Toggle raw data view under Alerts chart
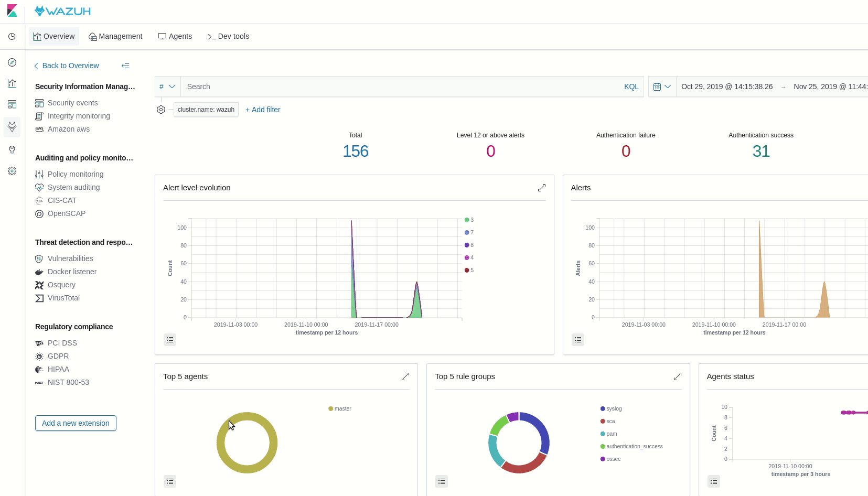The image size is (868, 496). coord(577,340)
